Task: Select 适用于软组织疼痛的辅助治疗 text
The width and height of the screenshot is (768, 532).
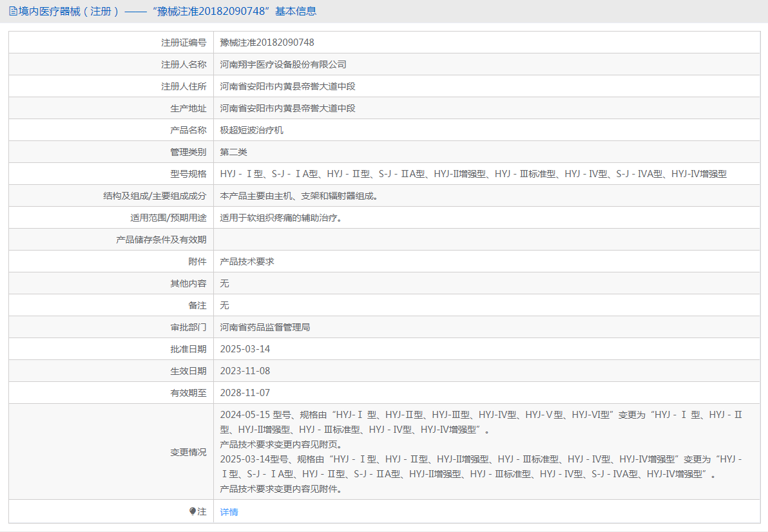Action: tap(281, 218)
